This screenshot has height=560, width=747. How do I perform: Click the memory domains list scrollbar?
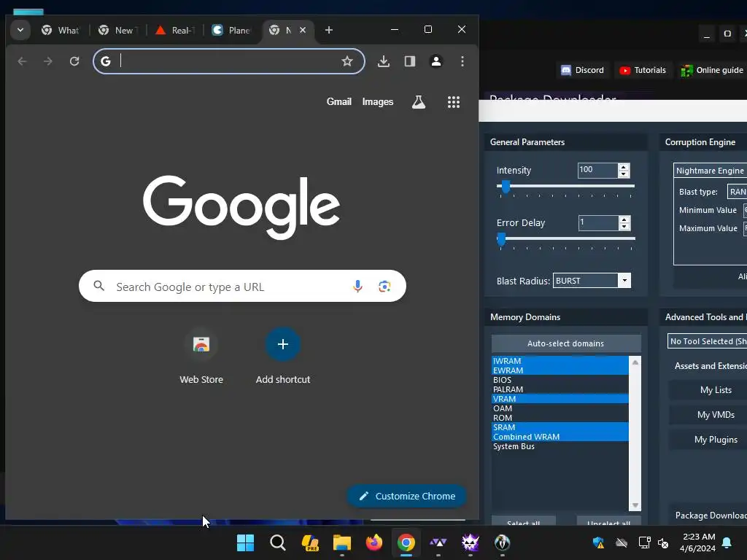[x=635, y=433]
